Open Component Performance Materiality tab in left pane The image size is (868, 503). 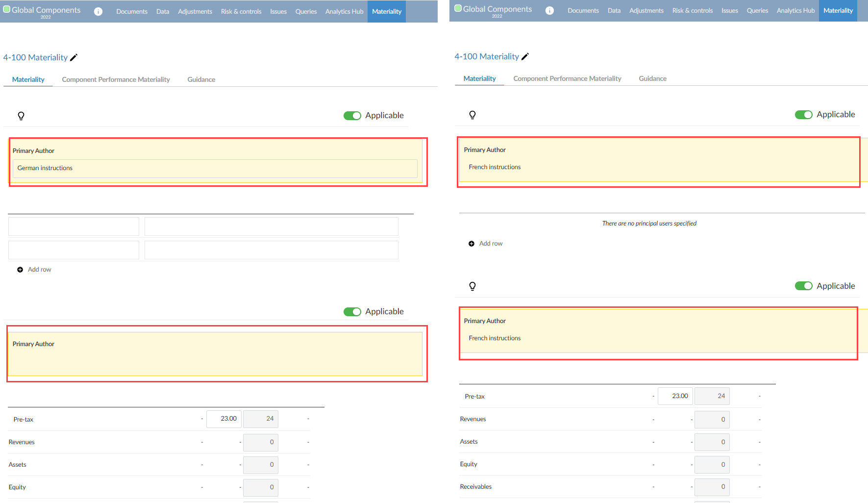coord(116,79)
